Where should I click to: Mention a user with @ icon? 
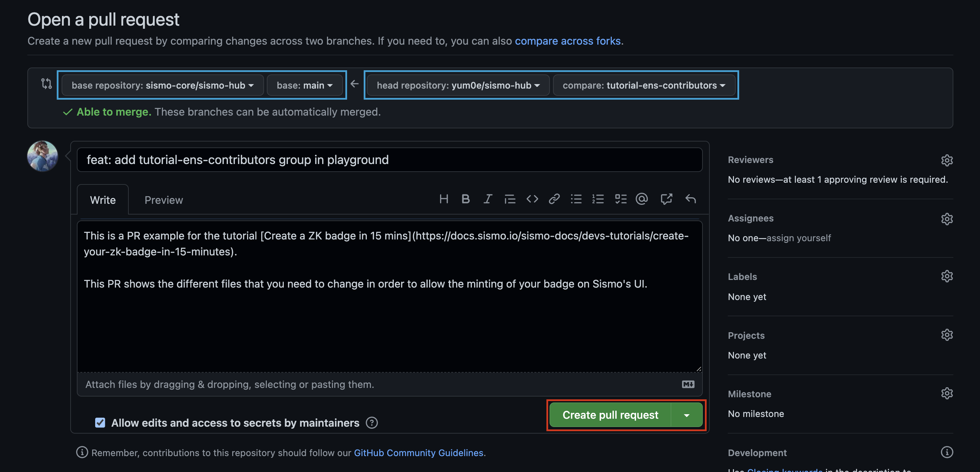tap(642, 199)
